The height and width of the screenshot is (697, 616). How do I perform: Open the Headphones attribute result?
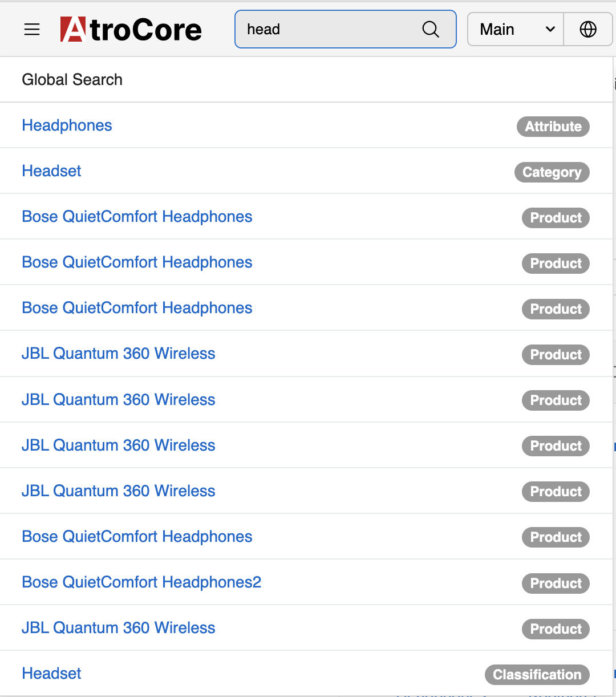tap(67, 125)
